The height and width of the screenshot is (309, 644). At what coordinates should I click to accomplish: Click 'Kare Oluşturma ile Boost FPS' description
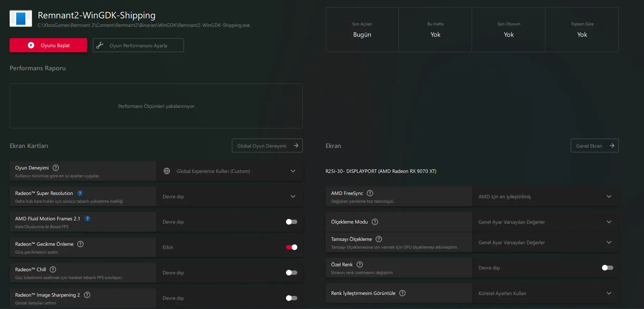42,227
